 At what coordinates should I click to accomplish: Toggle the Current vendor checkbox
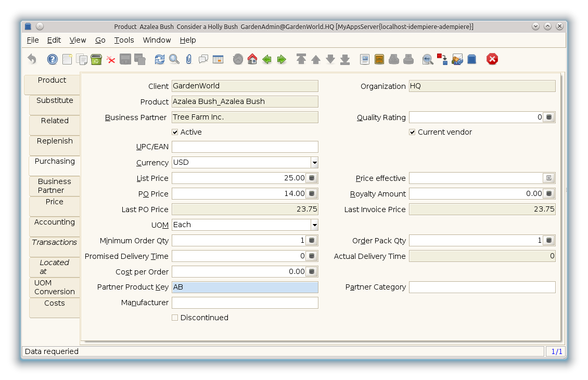tap(412, 132)
